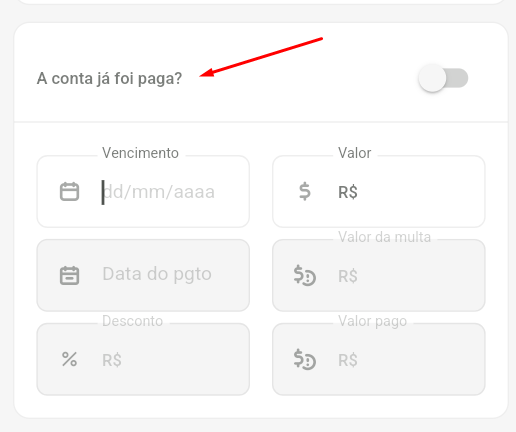Click the money icon in Valor pago field
Image resolution: width=516 pixels, height=432 pixels.
click(x=305, y=359)
